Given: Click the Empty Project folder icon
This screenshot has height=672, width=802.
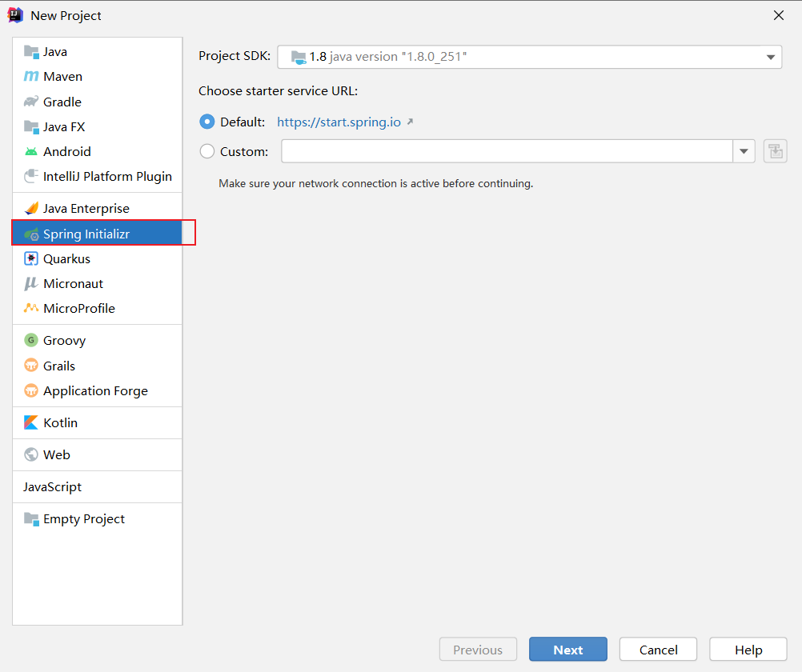Looking at the screenshot, I should [x=31, y=519].
